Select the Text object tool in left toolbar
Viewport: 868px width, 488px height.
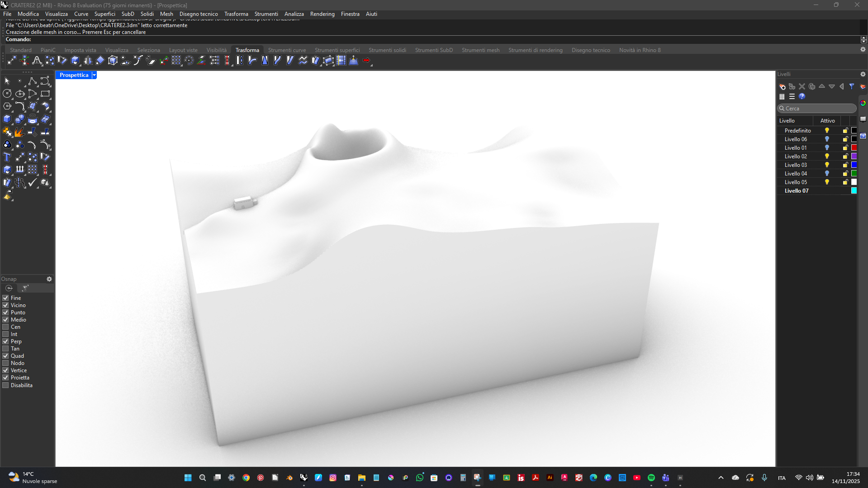[7, 157]
